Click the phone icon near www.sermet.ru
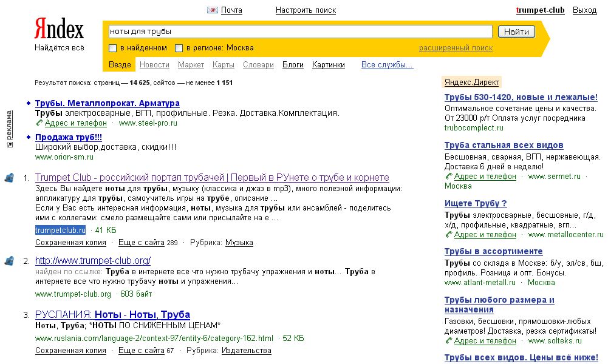 448,175
